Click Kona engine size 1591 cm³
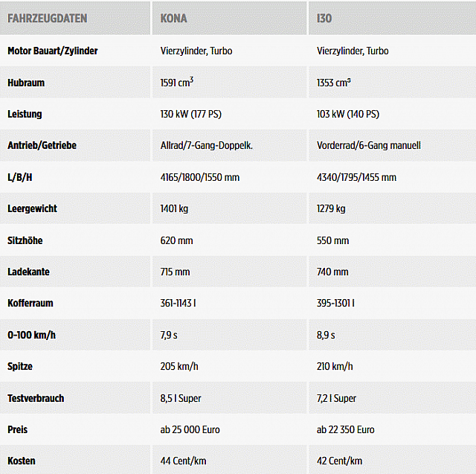 coord(177,83)
